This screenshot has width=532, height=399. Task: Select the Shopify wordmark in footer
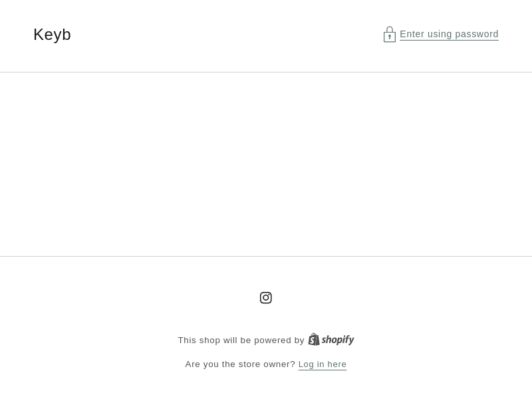point(338,340)
